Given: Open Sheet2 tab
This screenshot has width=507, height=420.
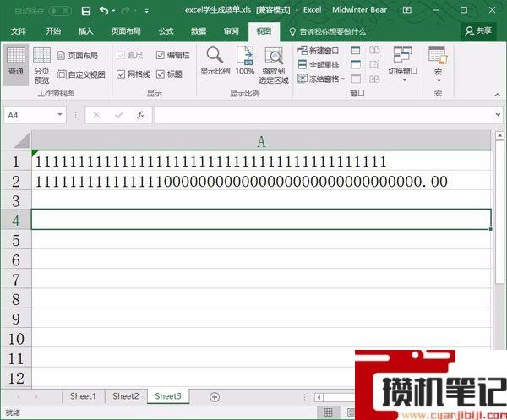Looking at the screenshot, I should (x=126, y=396).
